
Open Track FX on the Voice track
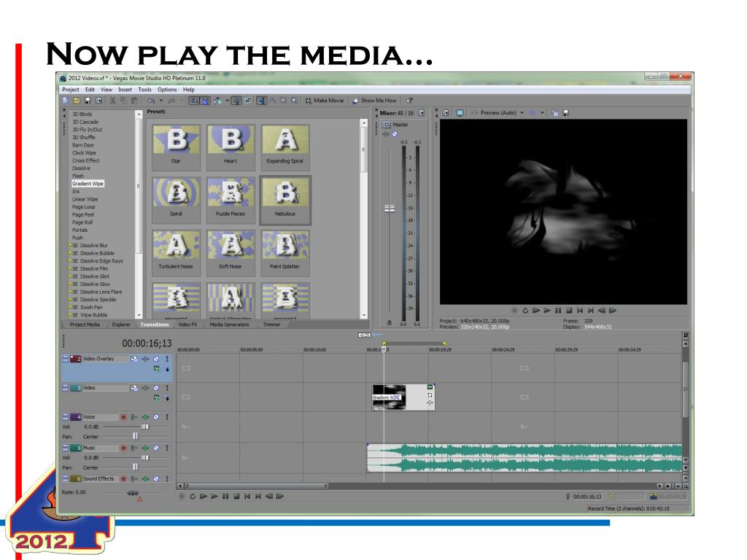(145, 417)
